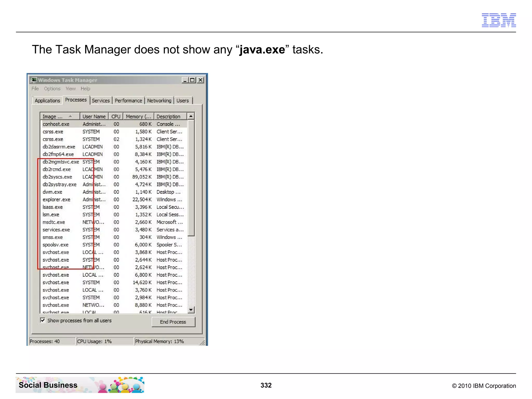Open the Options menu

(52, 89)
